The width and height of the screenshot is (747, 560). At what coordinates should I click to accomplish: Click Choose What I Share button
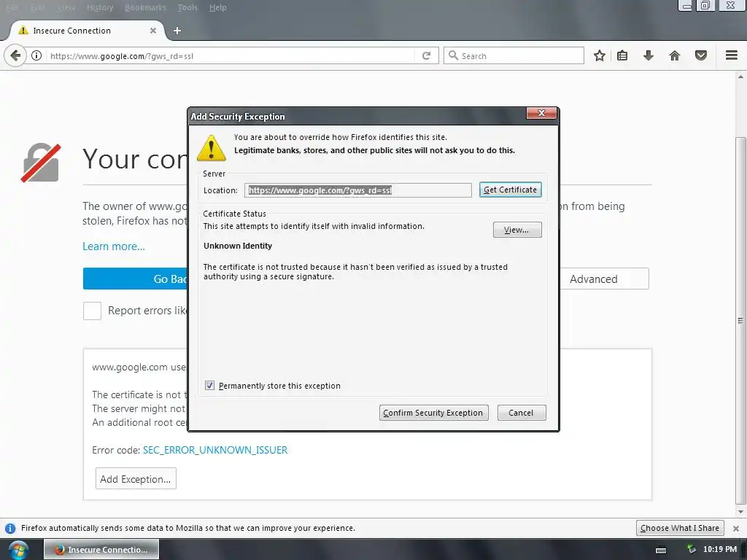pos(680,528)
